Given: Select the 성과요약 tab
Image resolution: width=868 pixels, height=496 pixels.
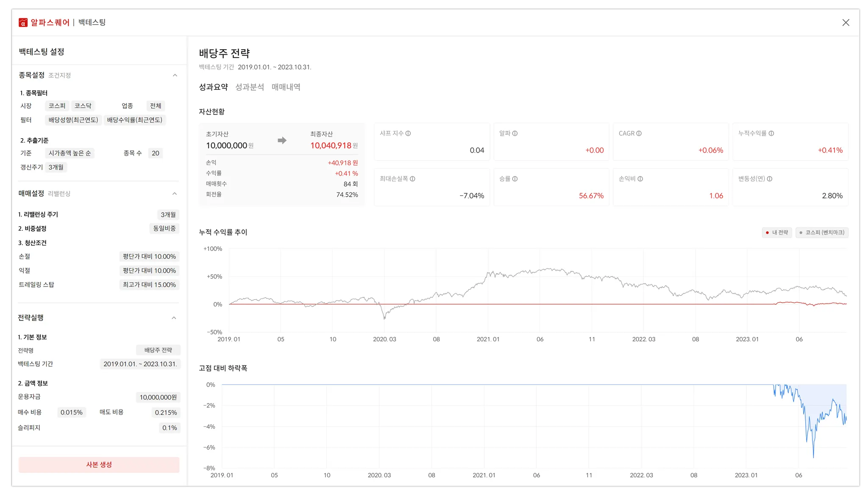Looking at the screenshot, I should coord(214,87).
